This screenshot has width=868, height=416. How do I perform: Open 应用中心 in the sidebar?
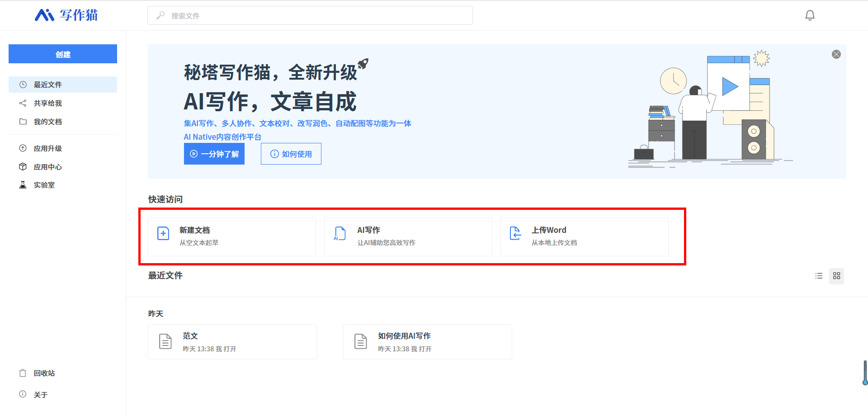point(63,167)
